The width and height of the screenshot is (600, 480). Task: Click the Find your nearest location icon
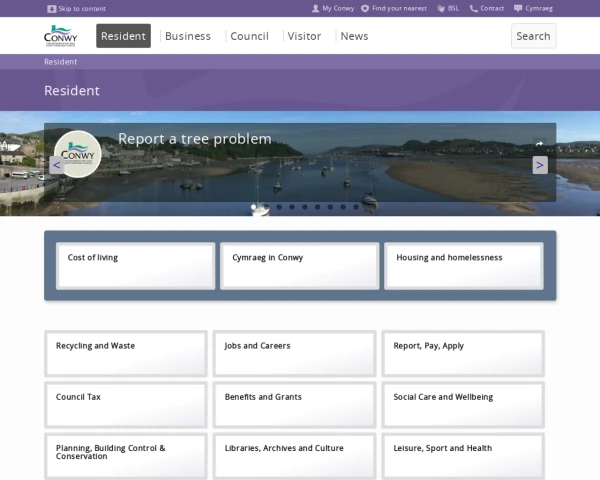point(365,8)
